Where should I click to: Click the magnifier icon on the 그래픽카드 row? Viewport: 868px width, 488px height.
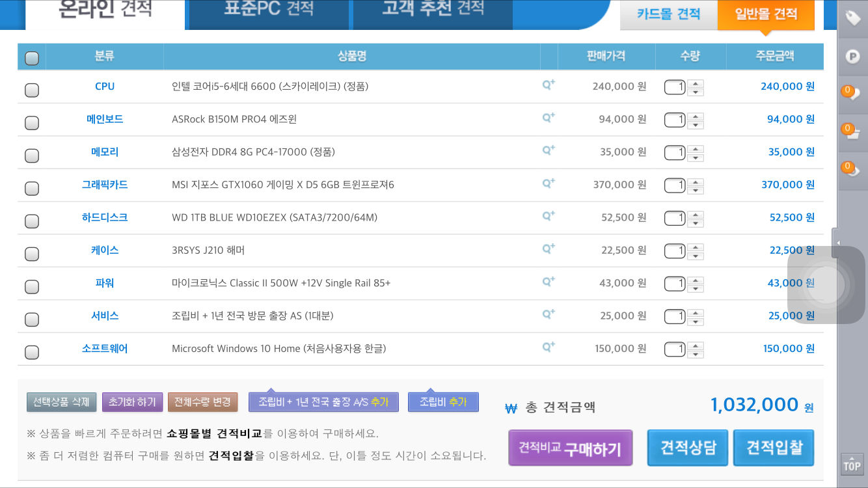click(549, 183)
